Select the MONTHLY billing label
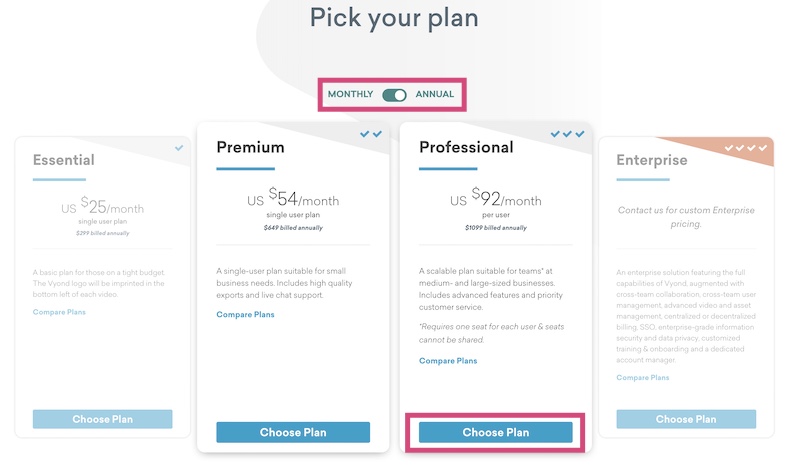 350,95
